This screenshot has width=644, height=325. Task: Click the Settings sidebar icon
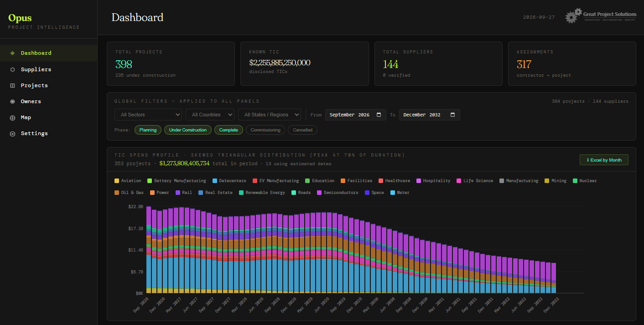tap(12, 134)
